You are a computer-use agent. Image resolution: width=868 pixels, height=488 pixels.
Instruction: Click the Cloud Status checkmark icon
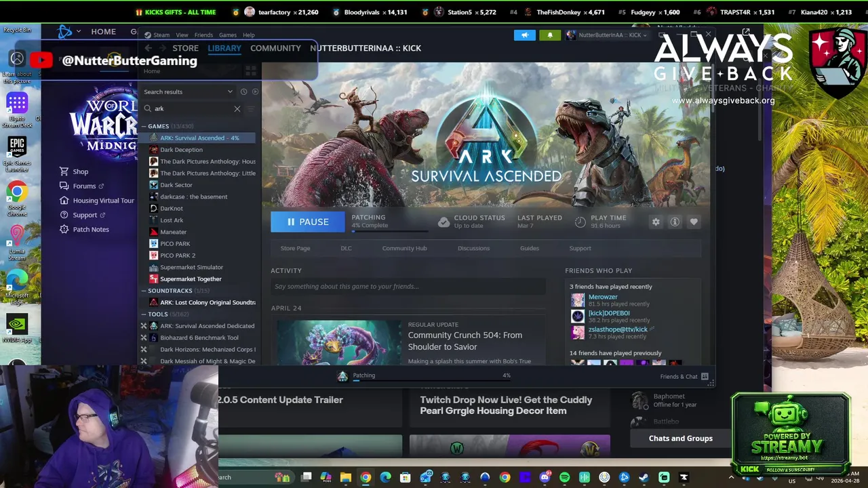(443, 222)
